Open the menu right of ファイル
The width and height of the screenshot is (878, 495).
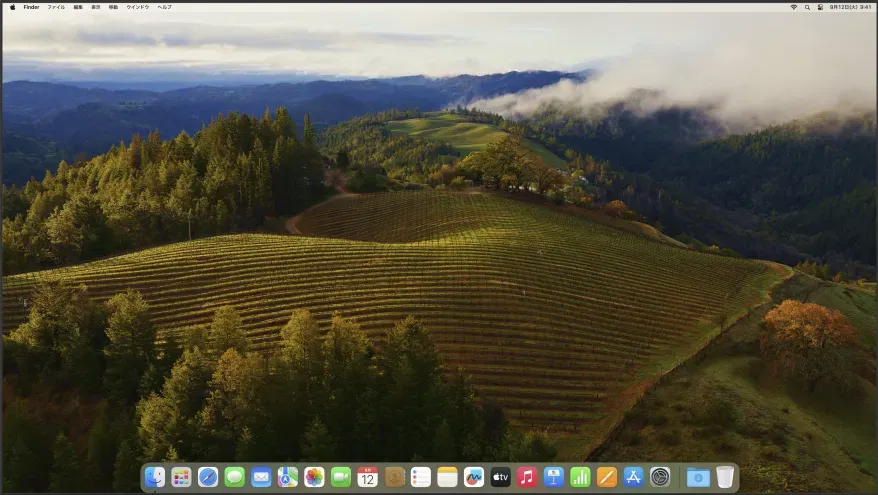pos(78,7)
